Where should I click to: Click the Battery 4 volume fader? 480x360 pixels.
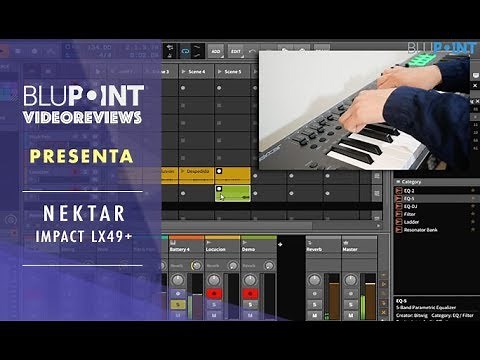coord(197,297)
